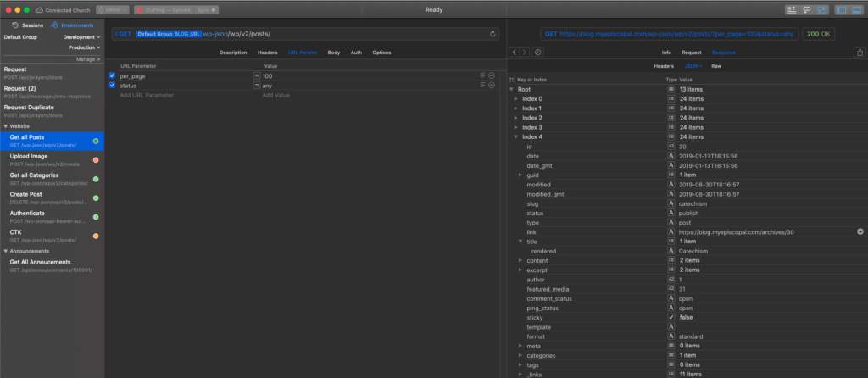This screenshot has width=868, height=378.
Task: Click the send/refresh request icon in URL bar
Action: pyautogui.click(x=492, y=34)
